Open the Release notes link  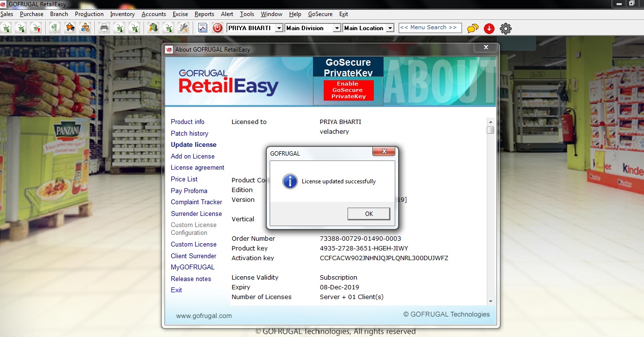[191, 279]
